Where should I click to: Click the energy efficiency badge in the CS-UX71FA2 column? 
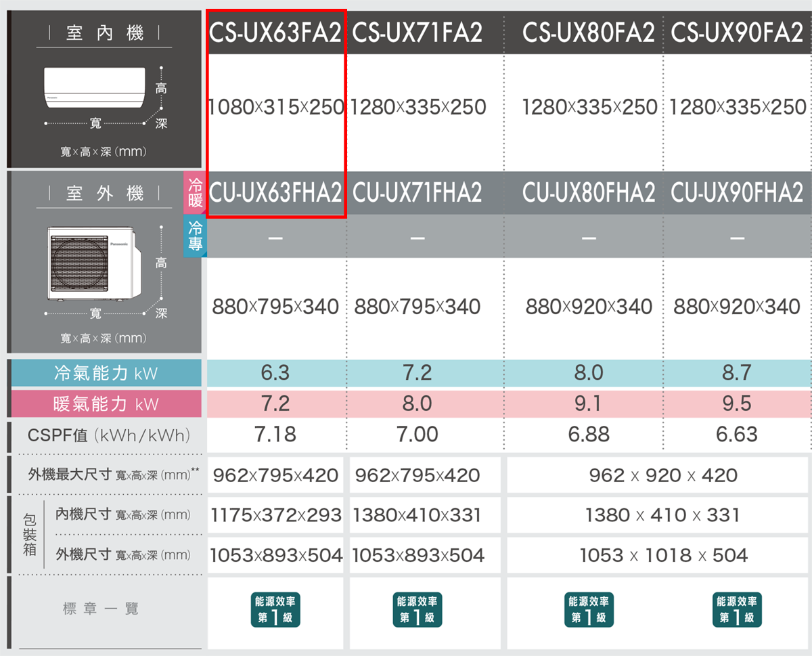coord(418,610)
